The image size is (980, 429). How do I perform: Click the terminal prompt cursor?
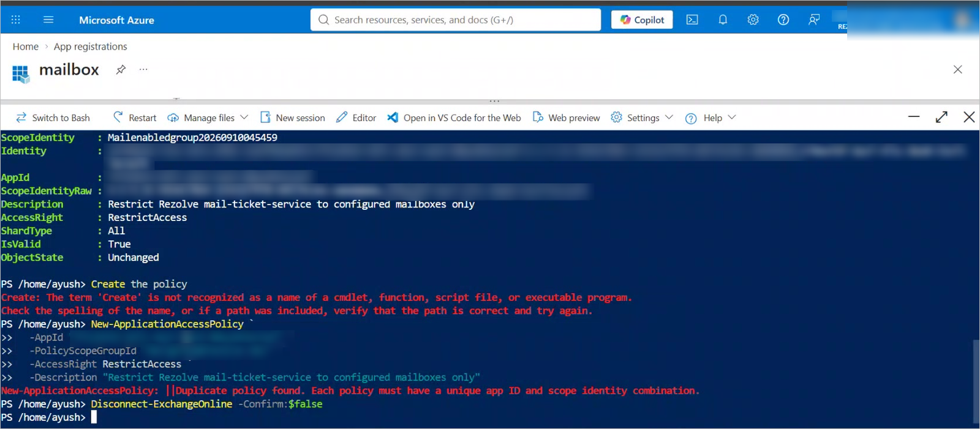point(94,417)
